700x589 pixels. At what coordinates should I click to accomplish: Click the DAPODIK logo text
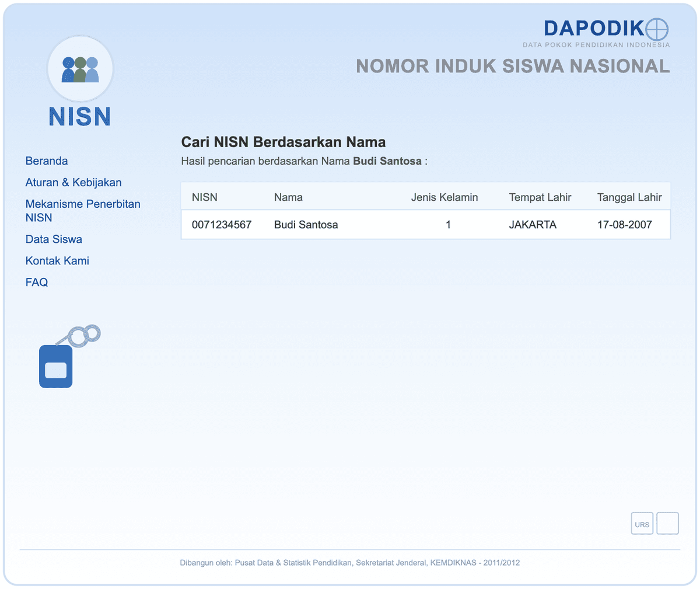pyautogui.click(x=594, y=28)
